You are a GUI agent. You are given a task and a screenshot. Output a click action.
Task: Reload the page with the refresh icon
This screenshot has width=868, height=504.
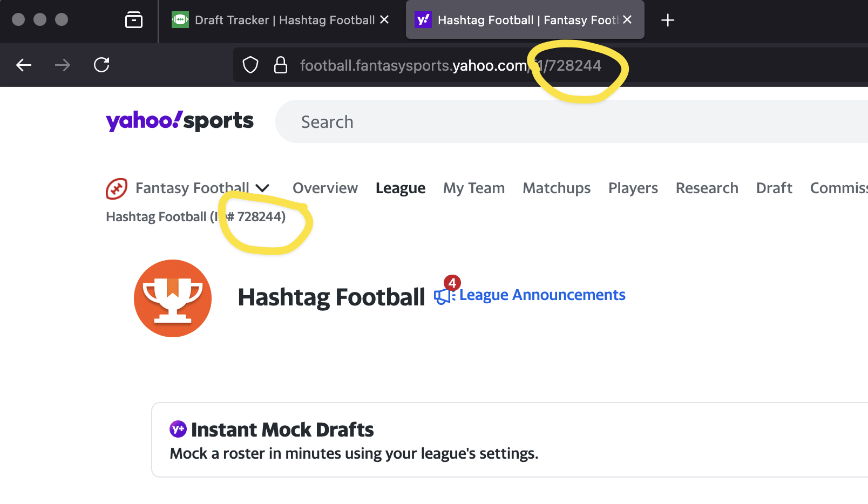coord(101,65)
